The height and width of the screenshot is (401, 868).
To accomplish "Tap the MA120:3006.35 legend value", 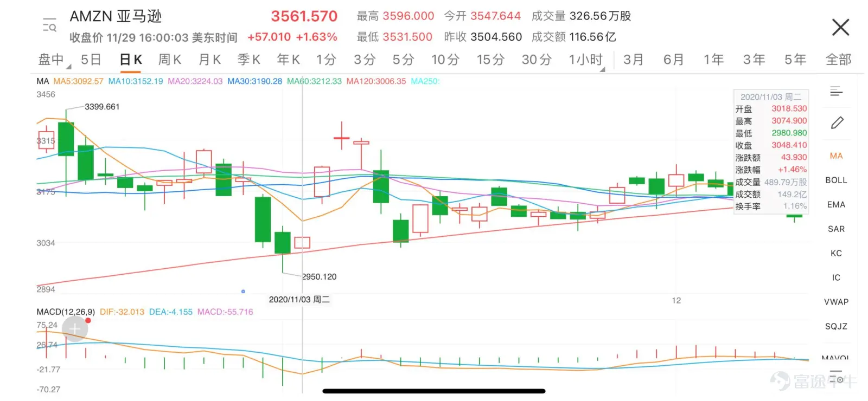I will (x=376, y=81).
